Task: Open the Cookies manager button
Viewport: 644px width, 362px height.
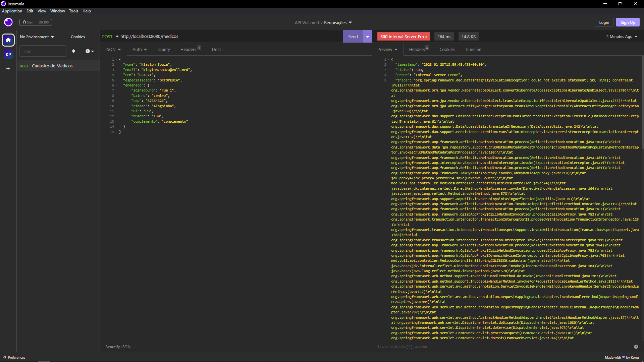Action: coord(78,37)
